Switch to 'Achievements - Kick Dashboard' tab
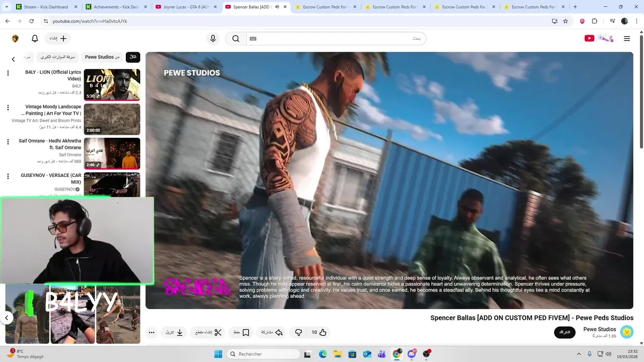 pyautogui.click(x=116, y=7)
